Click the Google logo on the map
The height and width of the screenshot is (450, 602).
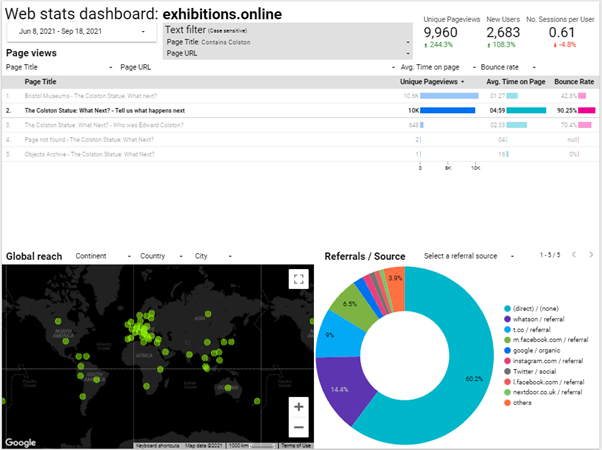point(21,442)
